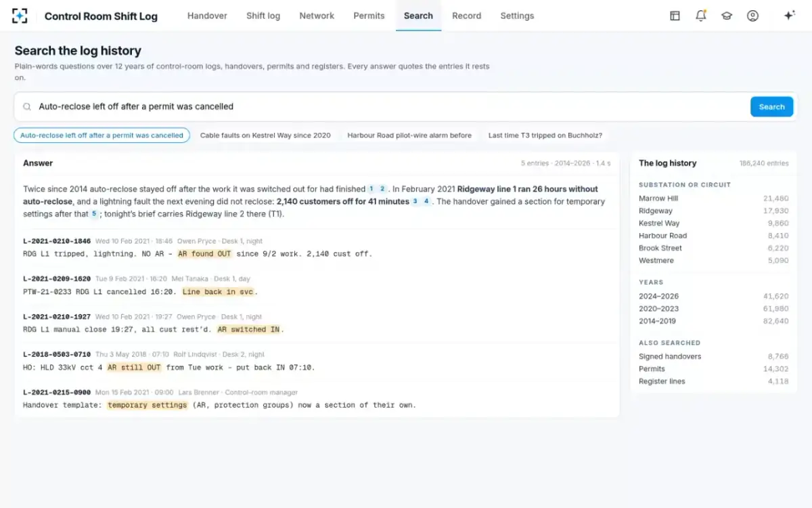This screenshot has height=508, width=812.
Task: Launch the sparkle assistant icon
Action: [789, 16]
